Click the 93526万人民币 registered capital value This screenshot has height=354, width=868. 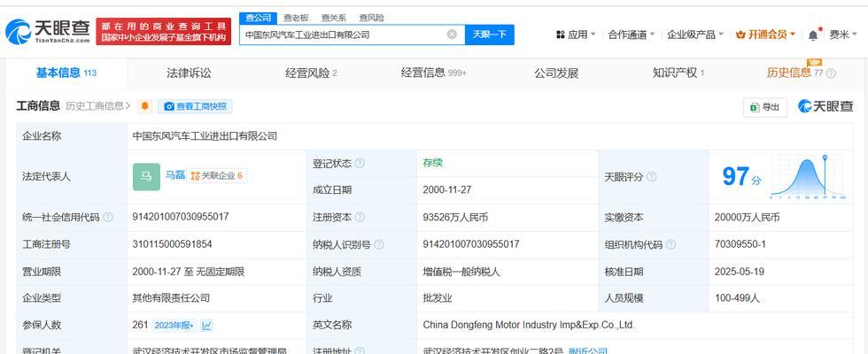(455, 218)
